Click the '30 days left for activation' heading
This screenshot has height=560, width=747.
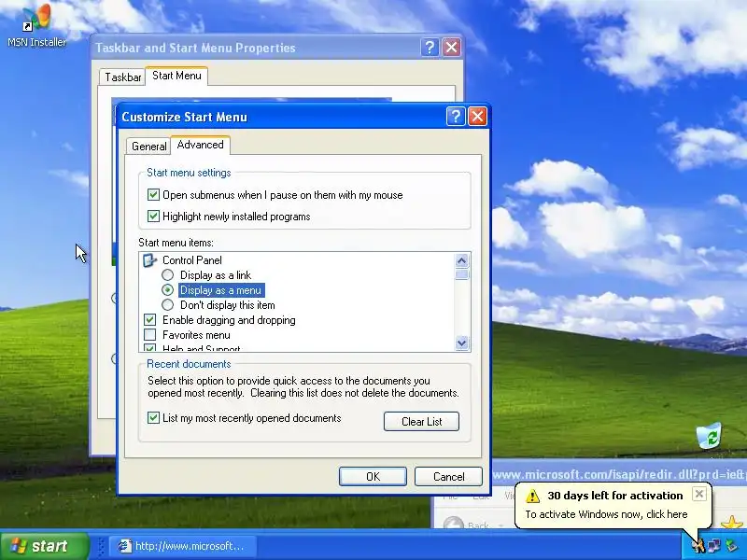[615, 496]
